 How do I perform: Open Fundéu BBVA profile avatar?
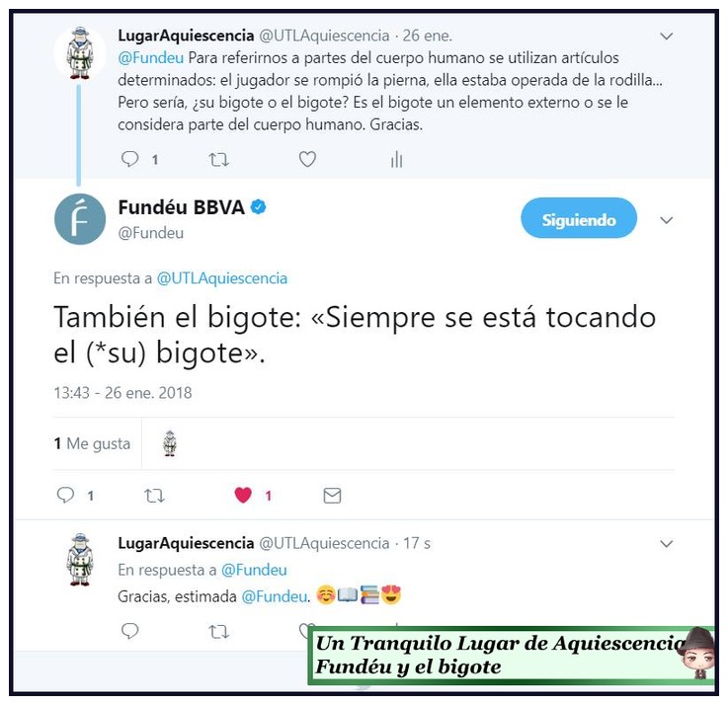point(80,219)
